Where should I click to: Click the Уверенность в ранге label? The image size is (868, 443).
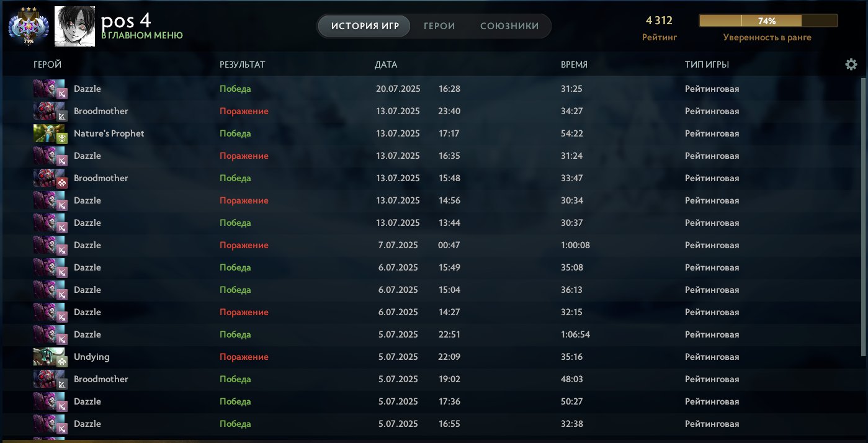pos(767,37)
